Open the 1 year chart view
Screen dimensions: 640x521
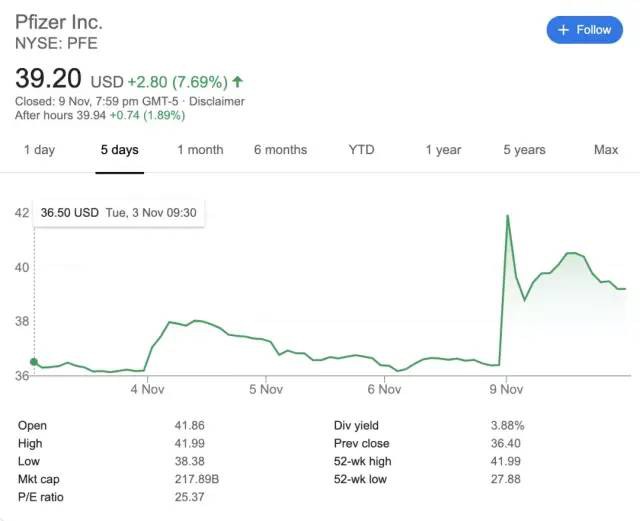pyautogui.click(x=443, y=150)
